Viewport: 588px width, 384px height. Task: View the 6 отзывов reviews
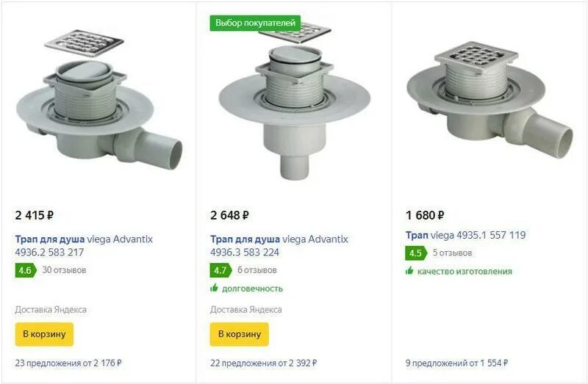[257, 270]
